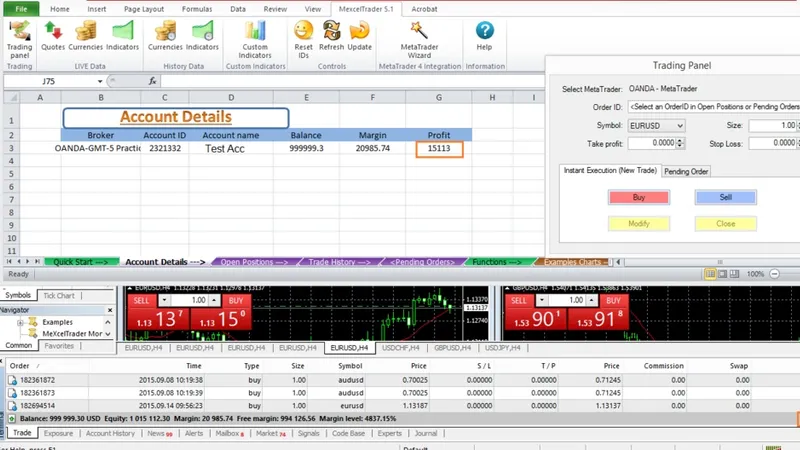Open the Quick Start sheet tab

point(81,262)
